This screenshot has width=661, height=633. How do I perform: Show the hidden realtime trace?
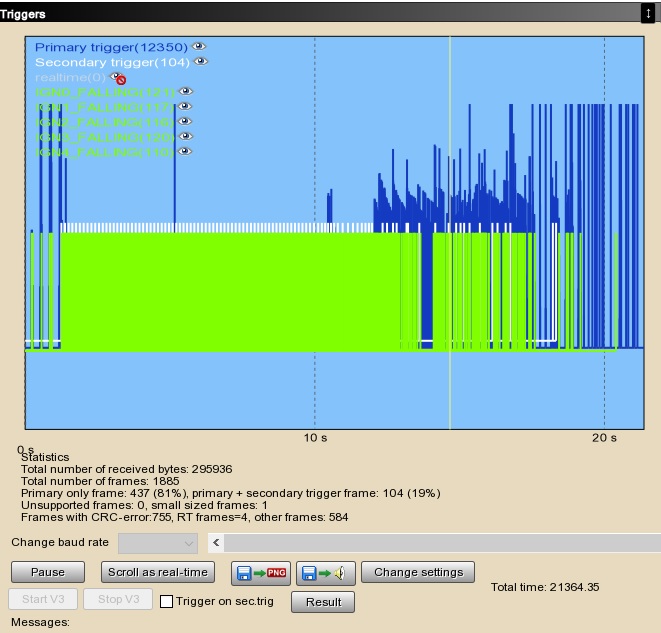pyautogui.click(x=119, y=78)
